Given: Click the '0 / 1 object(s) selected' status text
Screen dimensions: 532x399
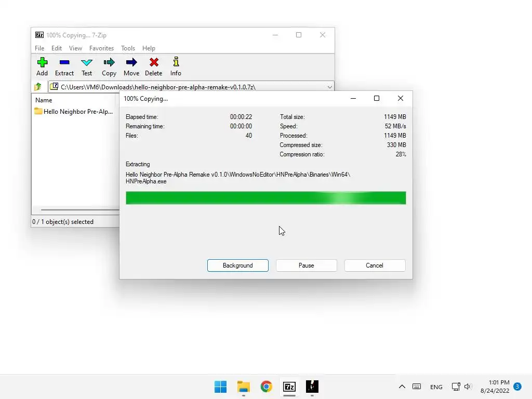Looking at the screenshot, I should (63, 221).
